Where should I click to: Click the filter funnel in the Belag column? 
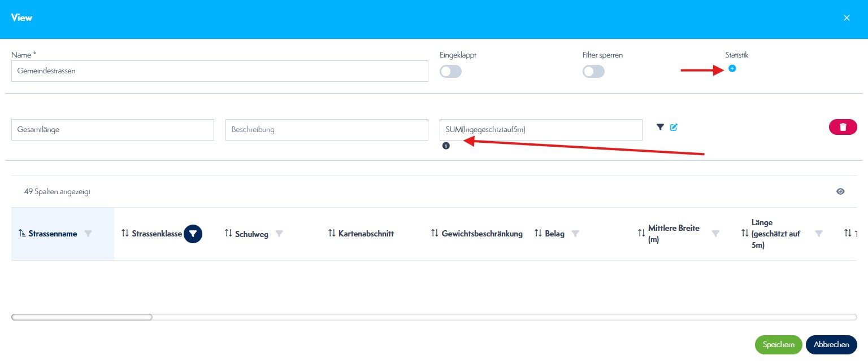pyautogui.click(x=575, y=234)
